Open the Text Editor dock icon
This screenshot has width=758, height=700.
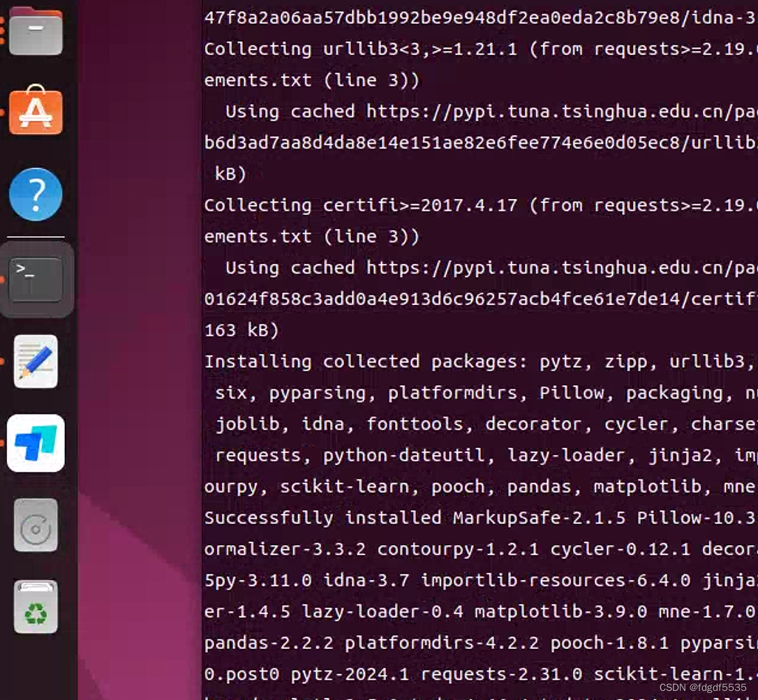click(x=36, y=361)
